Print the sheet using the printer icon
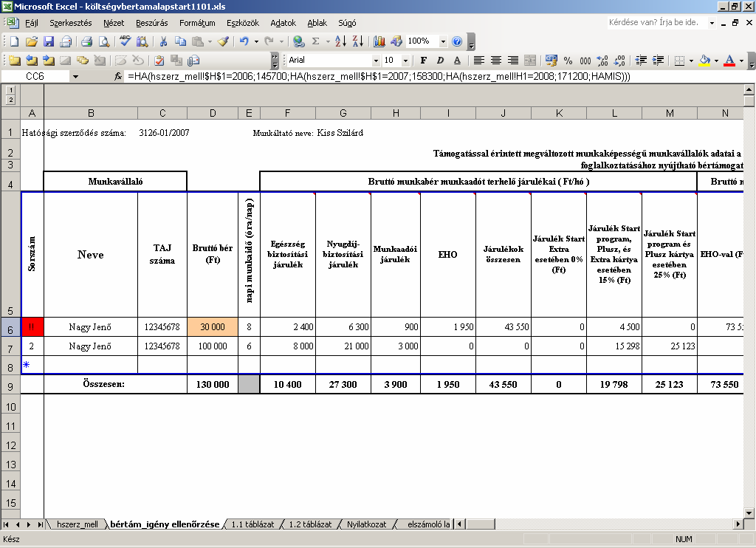Screen dimensions: 756x548 [87, 41]
